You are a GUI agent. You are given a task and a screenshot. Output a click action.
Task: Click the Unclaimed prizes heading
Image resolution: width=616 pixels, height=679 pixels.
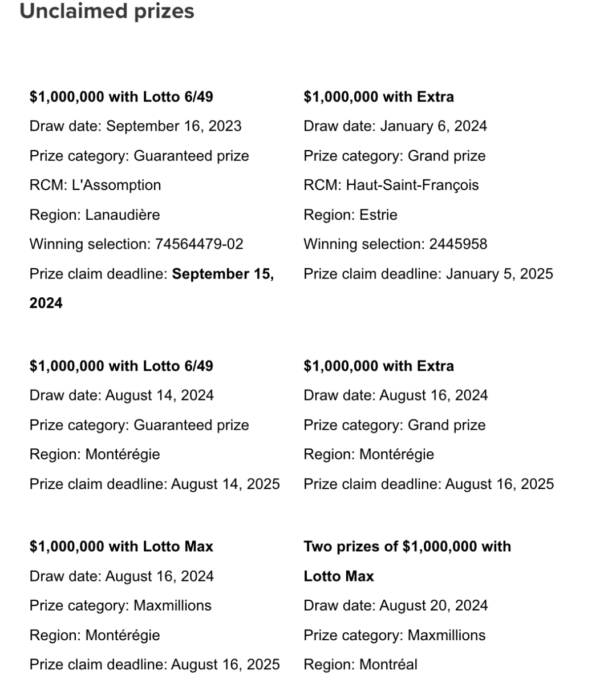point(107,11)
